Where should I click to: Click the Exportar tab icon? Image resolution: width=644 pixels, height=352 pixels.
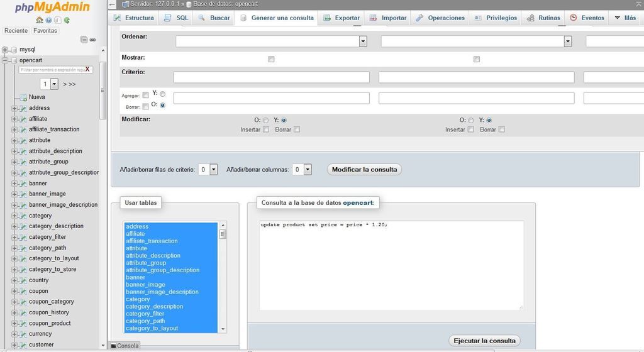pyautogui.click(x=327, y=18)
